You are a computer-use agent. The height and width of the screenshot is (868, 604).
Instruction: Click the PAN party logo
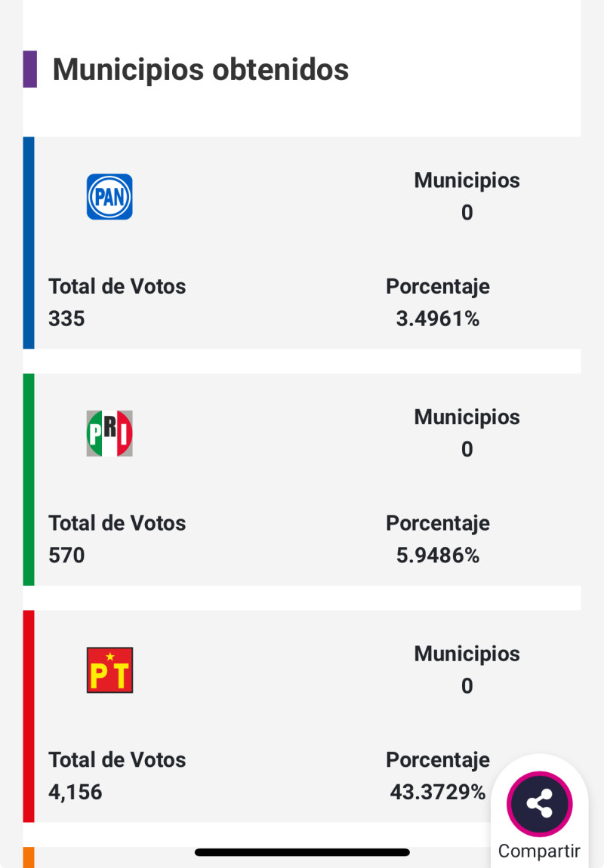(109, 197)
